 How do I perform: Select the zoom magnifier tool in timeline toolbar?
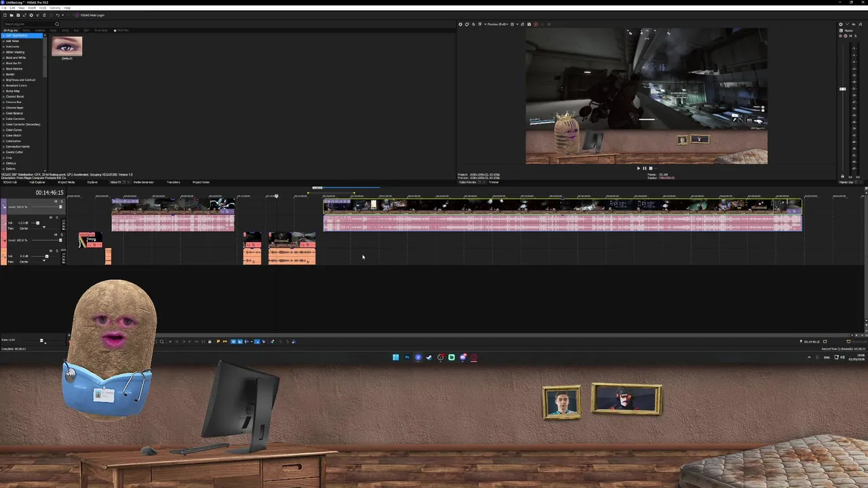click(161, 342)
